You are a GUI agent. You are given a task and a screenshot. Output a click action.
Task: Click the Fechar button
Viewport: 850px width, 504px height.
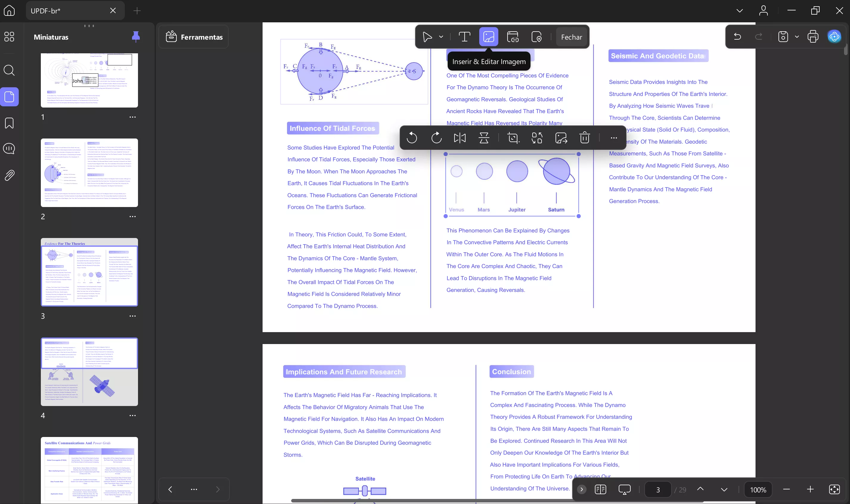click(x=571, y=37)
